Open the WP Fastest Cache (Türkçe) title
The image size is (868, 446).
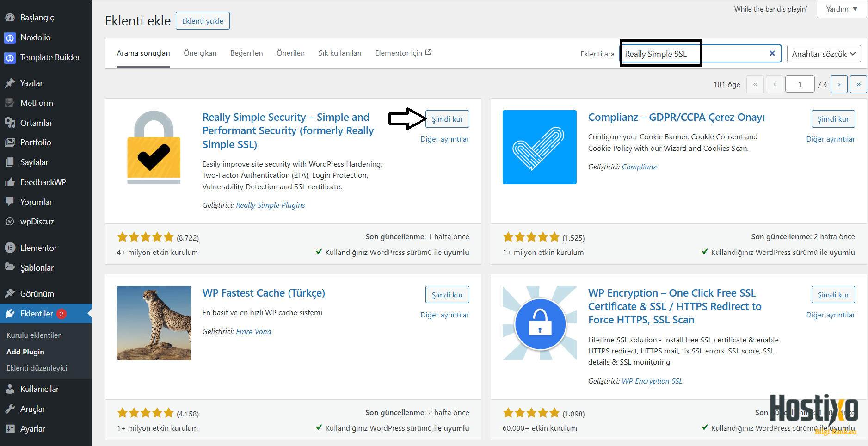coord(264,293)
